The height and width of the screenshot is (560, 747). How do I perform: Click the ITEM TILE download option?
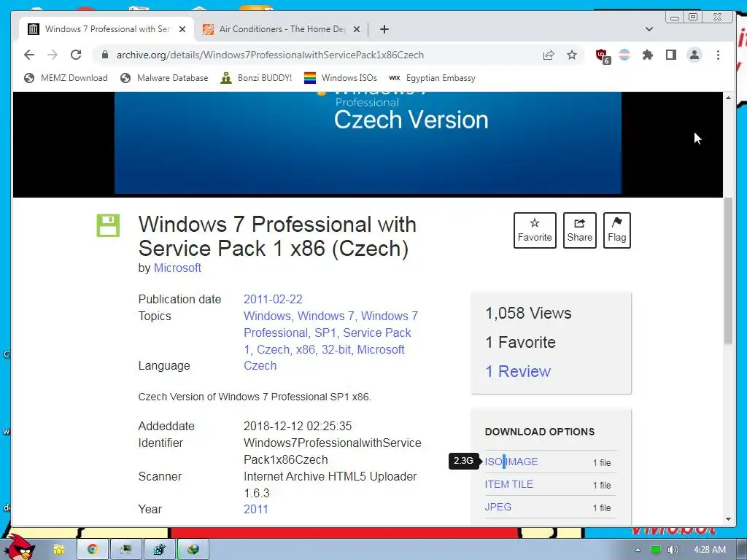coord(508,484)
